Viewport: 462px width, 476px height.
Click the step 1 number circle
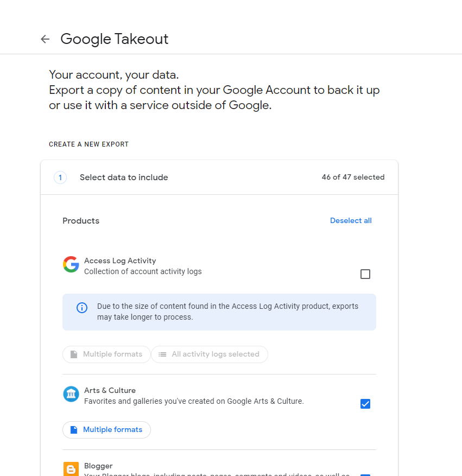click(x=60, y=177)
